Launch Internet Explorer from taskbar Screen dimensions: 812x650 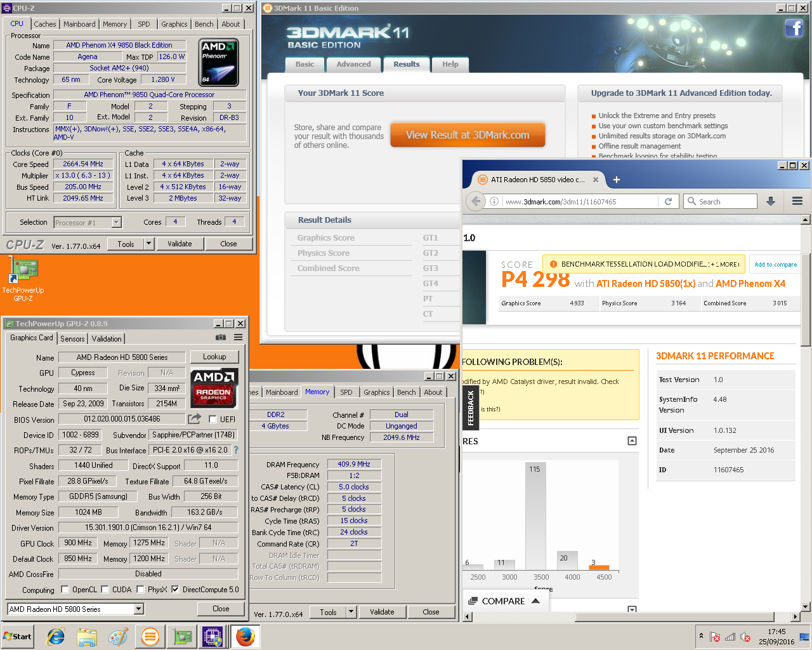click(x=56, y=637)
